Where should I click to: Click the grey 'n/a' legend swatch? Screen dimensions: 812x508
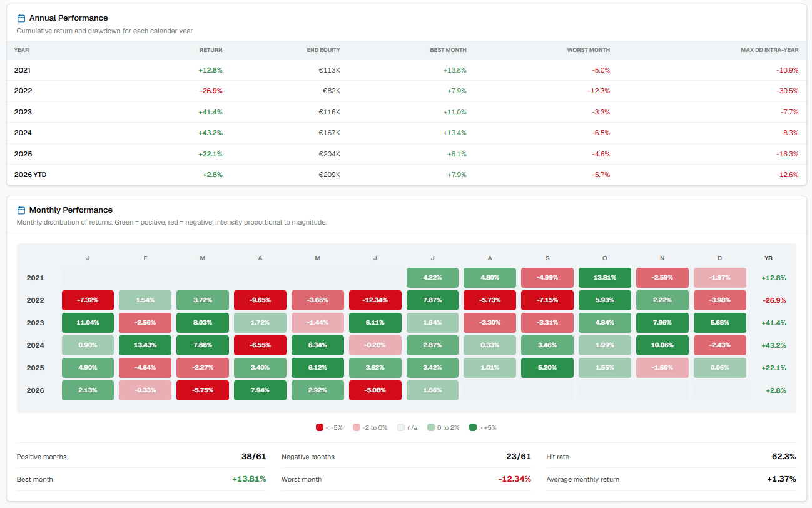401,428
